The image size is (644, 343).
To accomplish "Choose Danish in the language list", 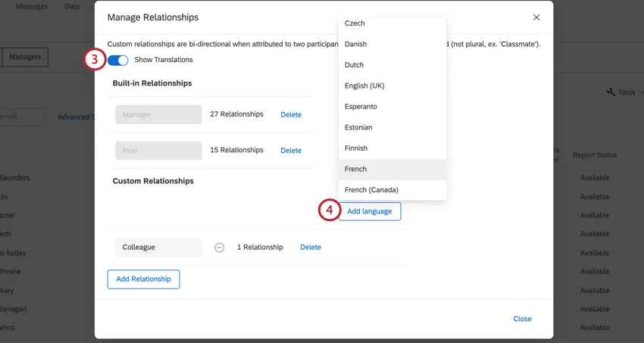I will click(x=355, y=45).
